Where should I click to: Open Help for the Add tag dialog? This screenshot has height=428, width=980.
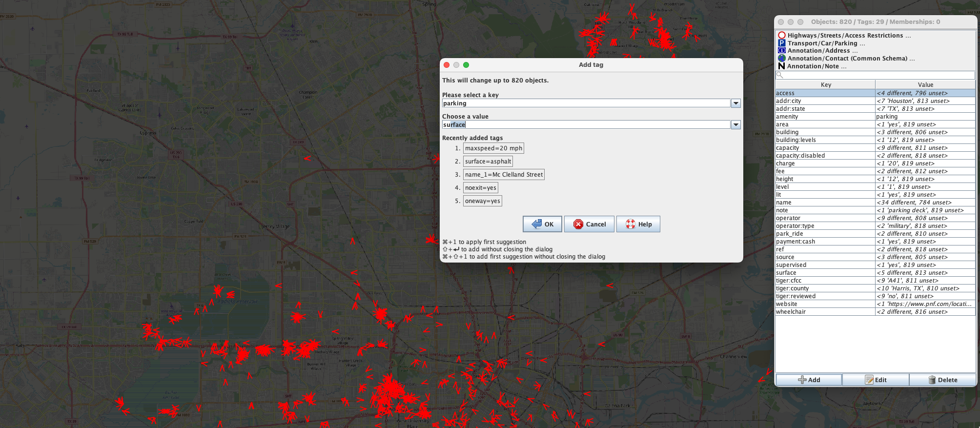638,224
